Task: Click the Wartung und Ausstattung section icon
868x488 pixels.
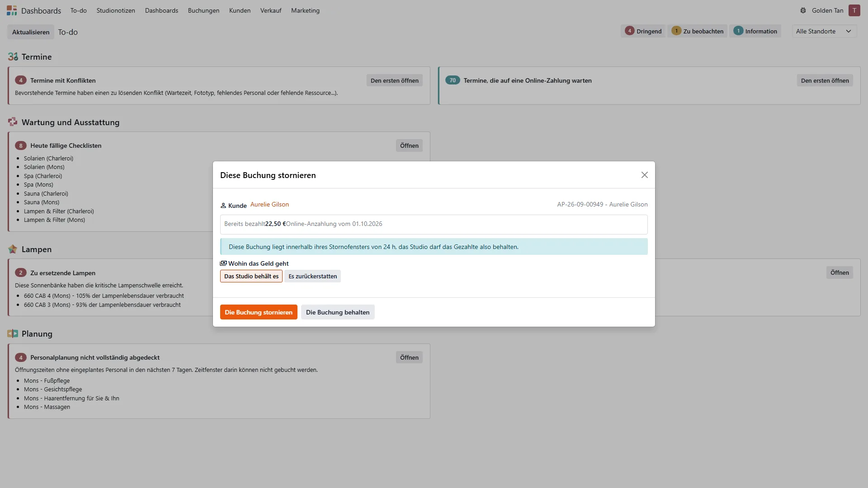Action: [13, 122]
